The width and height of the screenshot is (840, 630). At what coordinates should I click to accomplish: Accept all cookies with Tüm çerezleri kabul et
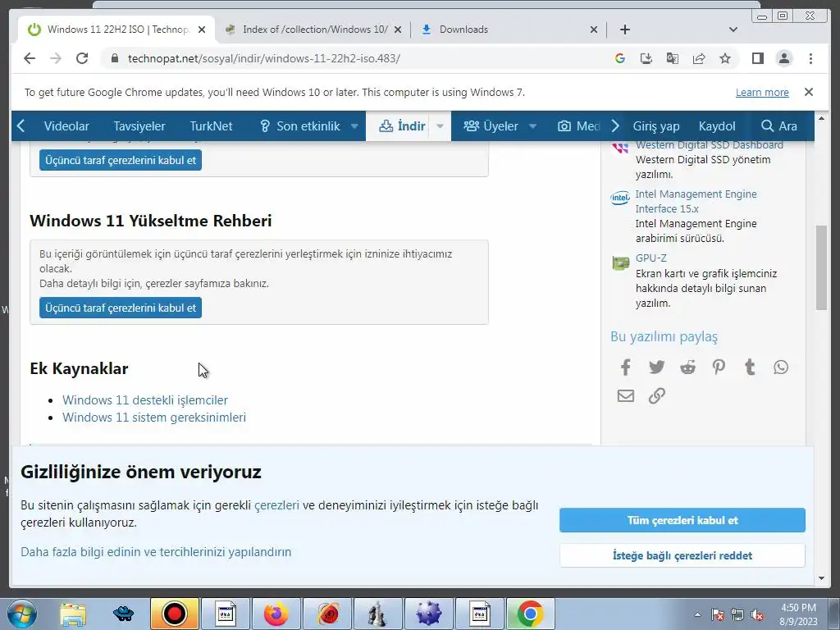(x=682, y=520)
